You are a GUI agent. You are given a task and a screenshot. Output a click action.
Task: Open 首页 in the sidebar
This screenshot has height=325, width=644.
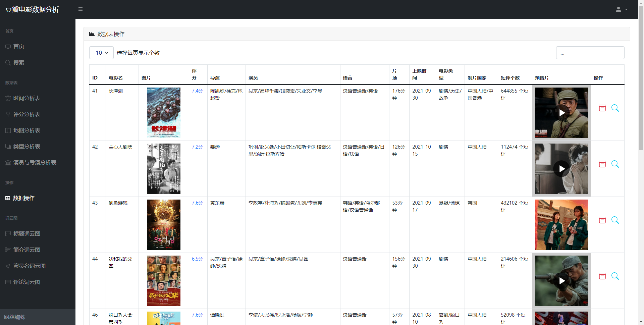click(38, 46)
